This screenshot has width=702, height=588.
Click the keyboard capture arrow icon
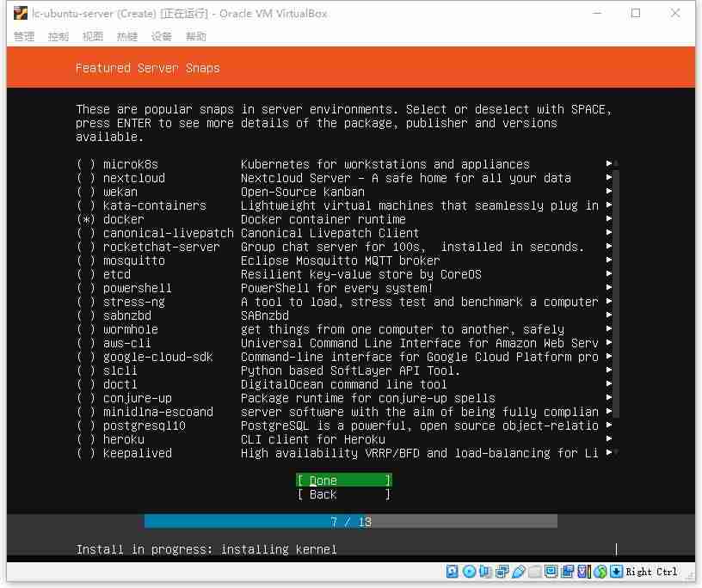point(616,572)
